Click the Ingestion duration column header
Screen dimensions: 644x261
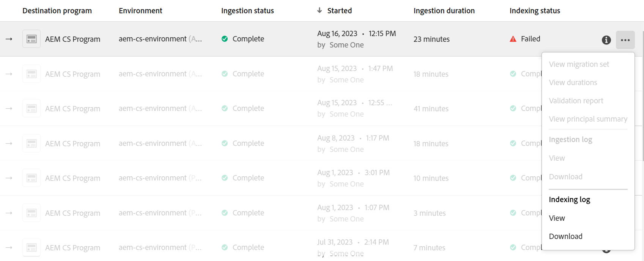[444, 11]
